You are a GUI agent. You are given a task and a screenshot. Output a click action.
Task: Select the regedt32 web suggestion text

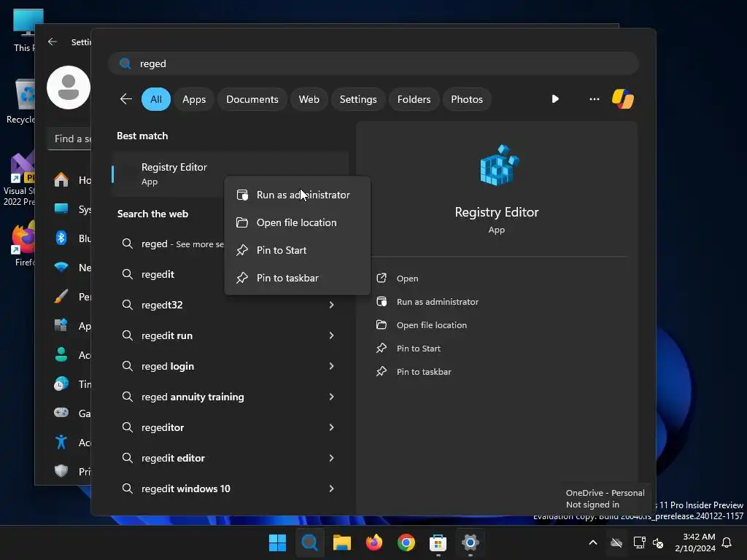(162, 305)
